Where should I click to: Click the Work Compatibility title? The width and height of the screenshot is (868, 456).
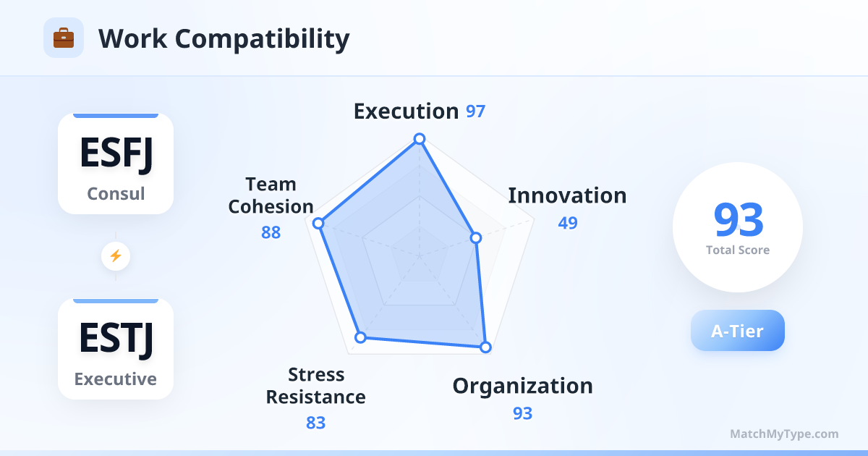click(224, 38)
